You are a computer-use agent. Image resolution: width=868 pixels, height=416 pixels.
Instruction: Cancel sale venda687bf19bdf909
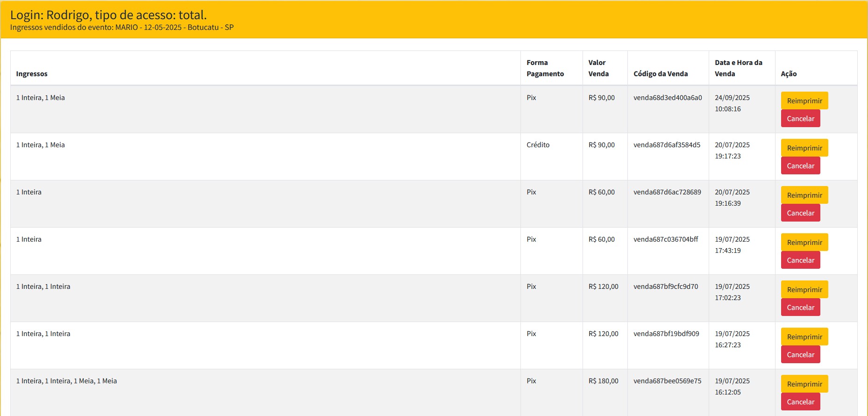coord(800,355)
